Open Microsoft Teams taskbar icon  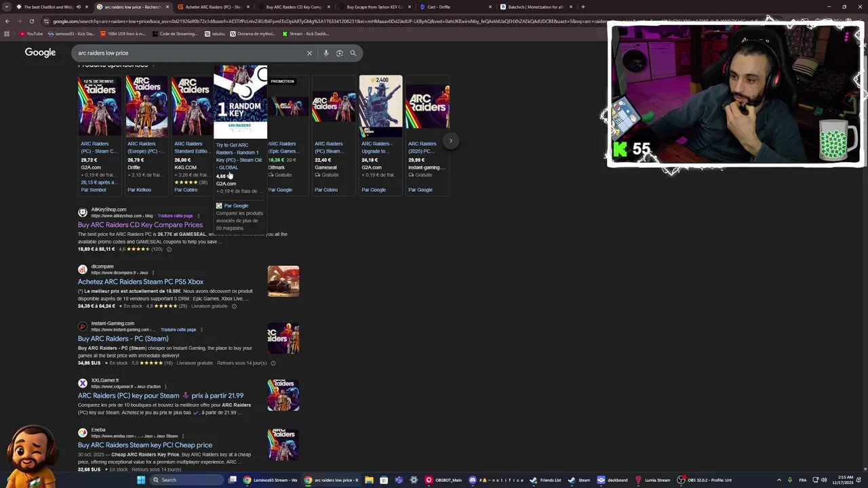(399, 480)
